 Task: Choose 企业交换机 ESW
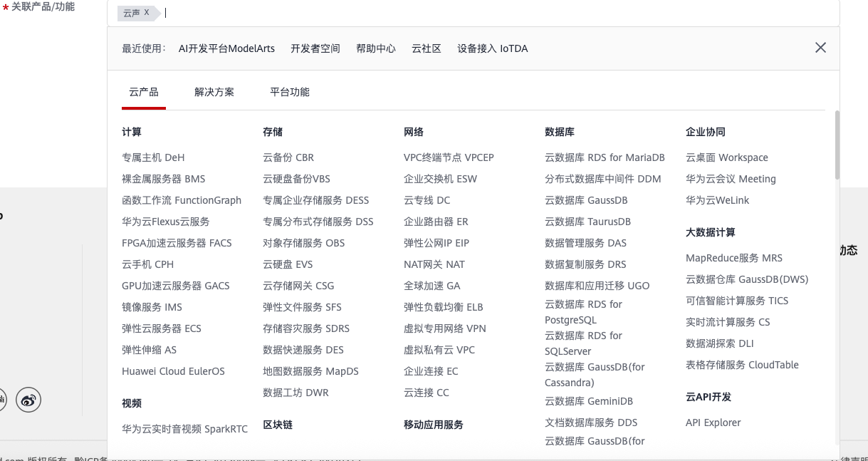tap(440, 179)
